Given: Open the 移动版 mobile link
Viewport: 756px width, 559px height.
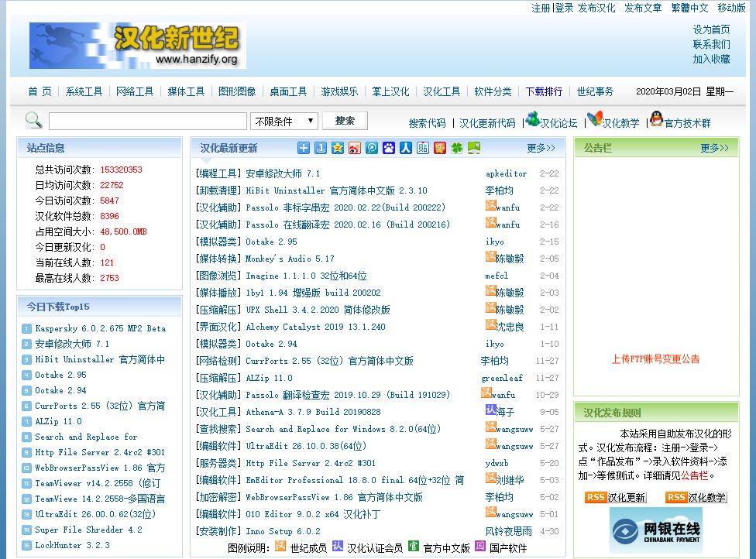Looking at the screenshot, I should [731, 9].
